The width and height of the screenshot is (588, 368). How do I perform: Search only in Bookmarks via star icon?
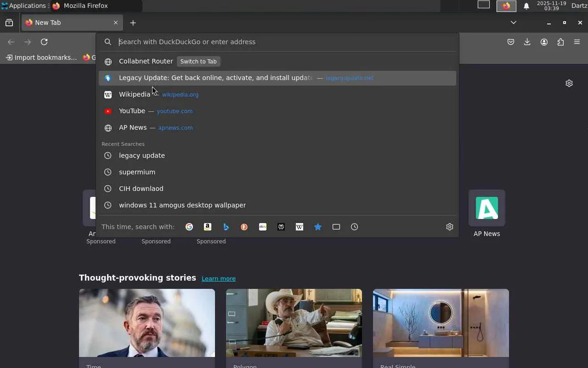(318, 227)
